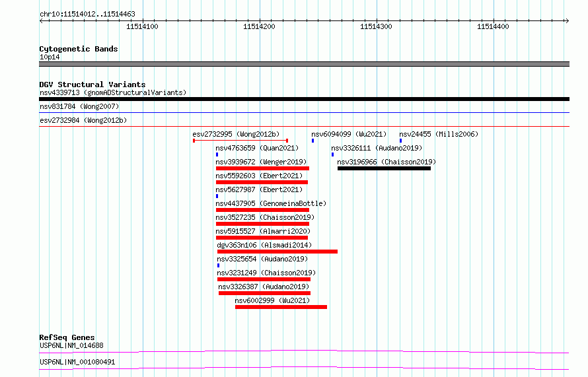588x377 pixels.
Task: Click the chr10:11514012..11514463 coordinate label
Action: tap(87, 15)
